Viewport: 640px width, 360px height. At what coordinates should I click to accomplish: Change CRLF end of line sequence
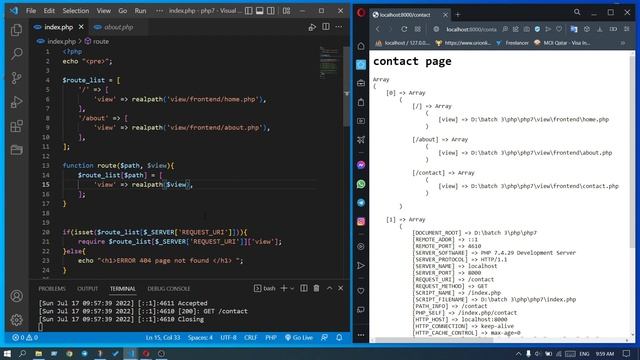point(251,338)
